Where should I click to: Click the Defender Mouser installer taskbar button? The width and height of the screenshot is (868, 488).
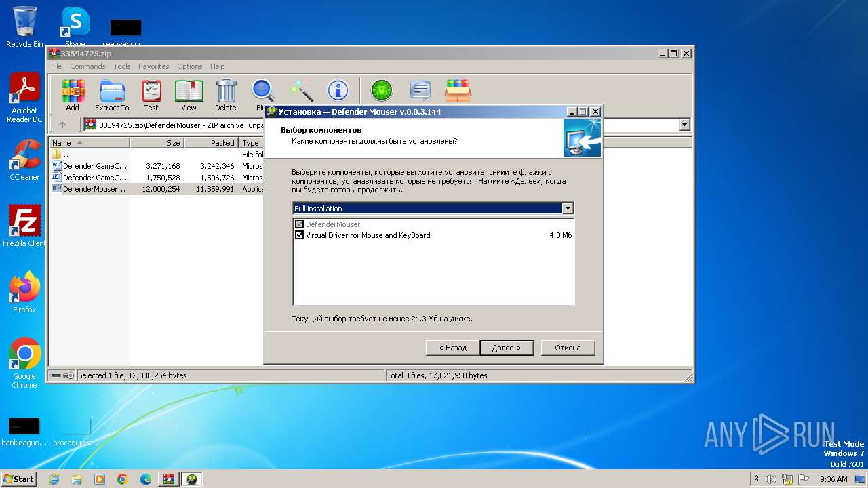pyautogui.click(x=192, y=479)
